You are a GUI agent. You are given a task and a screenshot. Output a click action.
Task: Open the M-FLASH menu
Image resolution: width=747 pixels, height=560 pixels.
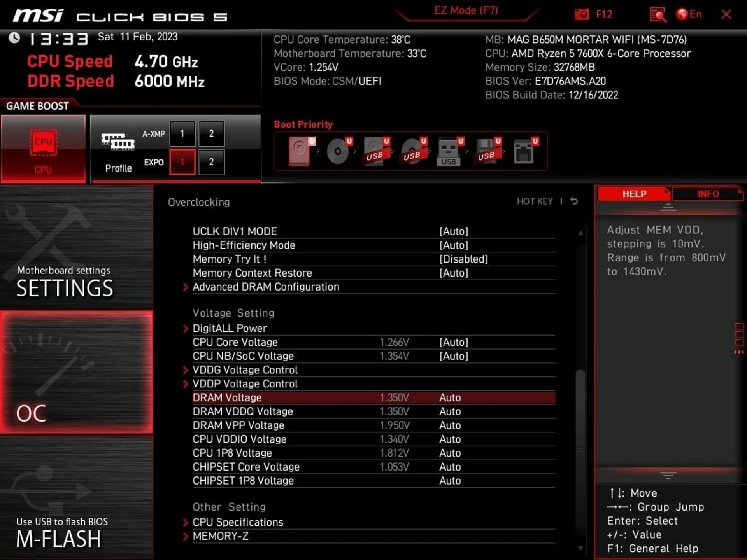(77, 498)
